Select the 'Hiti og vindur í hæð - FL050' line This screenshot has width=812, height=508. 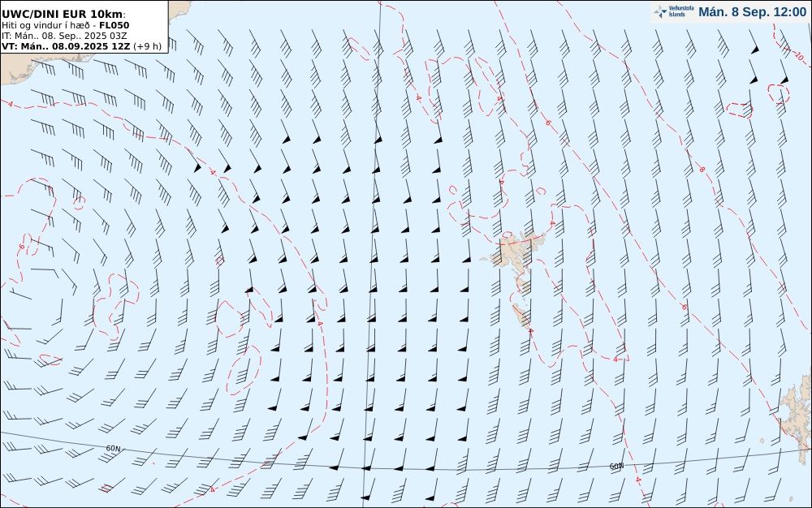pyautogui.click(x=65, y=25)
